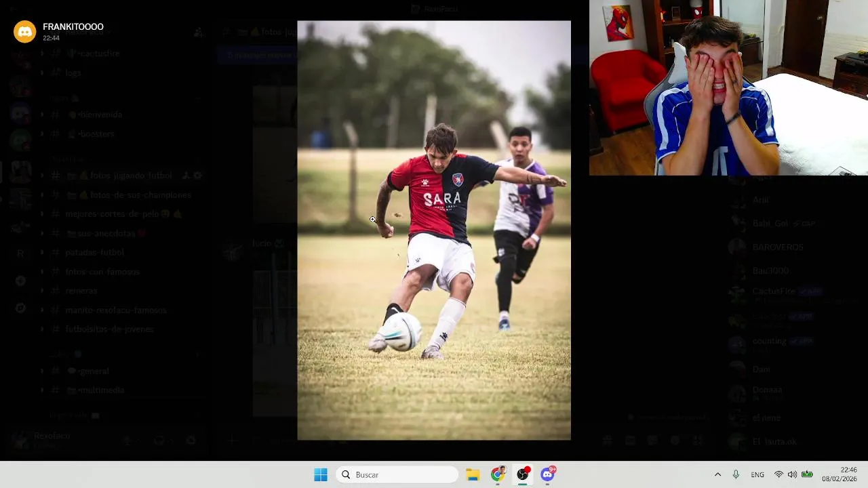Open the gift icon in message bar
Screen dimensions: 868x488
pyautogui.click(x=608, y=441)
